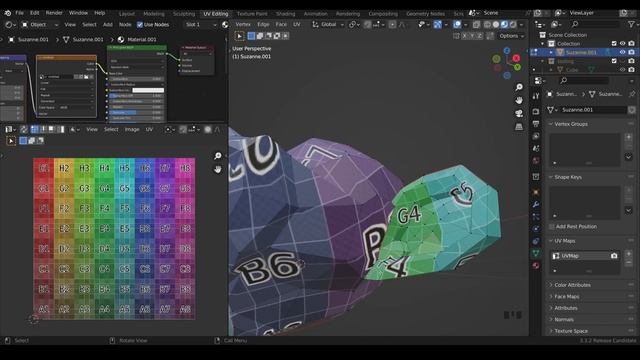The height and width of the screenshot is (360, 640).
Task: Click the white Subsurface Color swatch in Principled BSDF
Action: coord(148,90)
